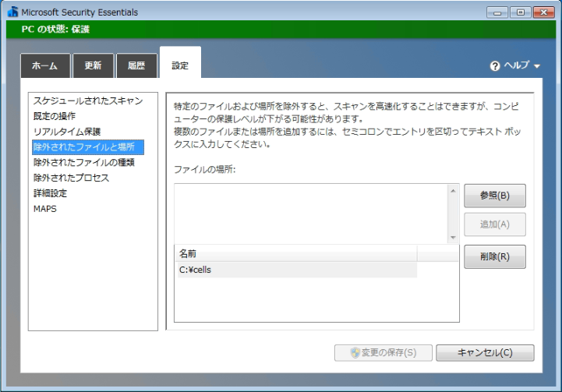The height and width of the screenshot is (392, 562).
Task: Open 既定の操作 settings
Action: pyautogui.click(x=55, y=116)
